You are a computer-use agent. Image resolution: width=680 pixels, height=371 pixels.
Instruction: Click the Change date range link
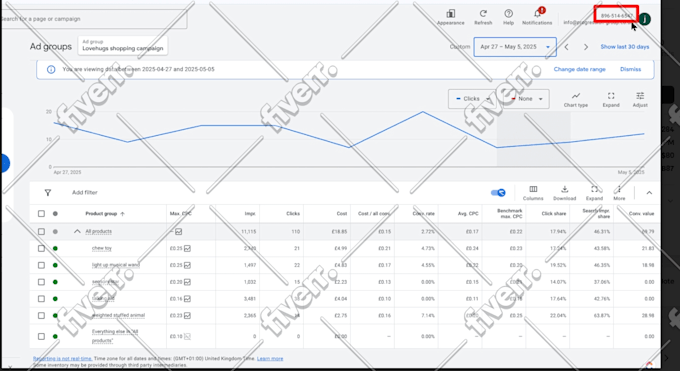(579, 69)
